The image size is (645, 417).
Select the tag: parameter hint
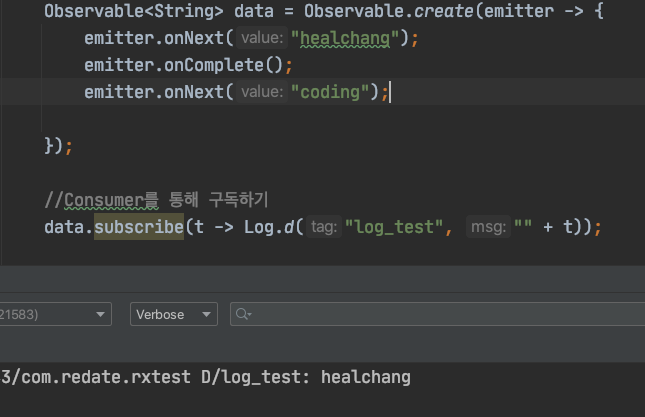(324, 227)
